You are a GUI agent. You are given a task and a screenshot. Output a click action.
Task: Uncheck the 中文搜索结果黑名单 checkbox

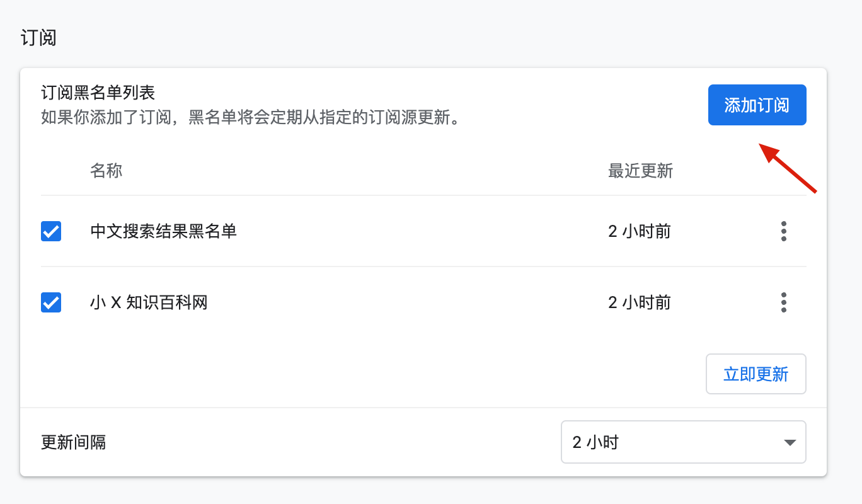point(51,231)
